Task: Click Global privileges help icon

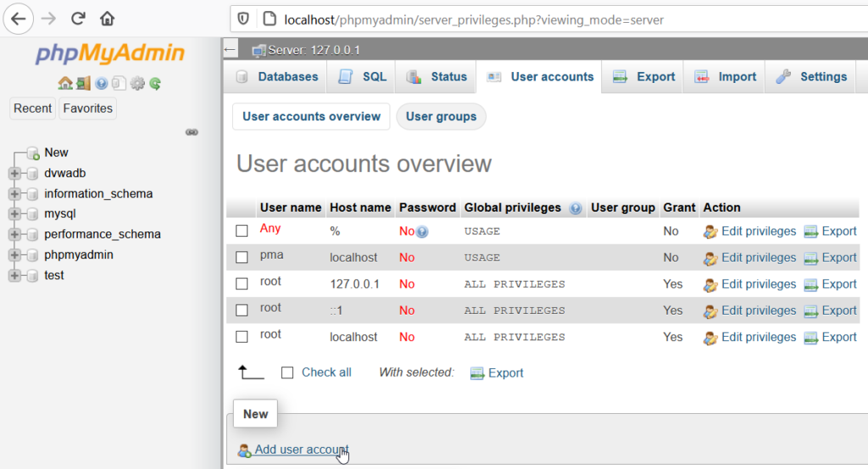Action: 576,208
